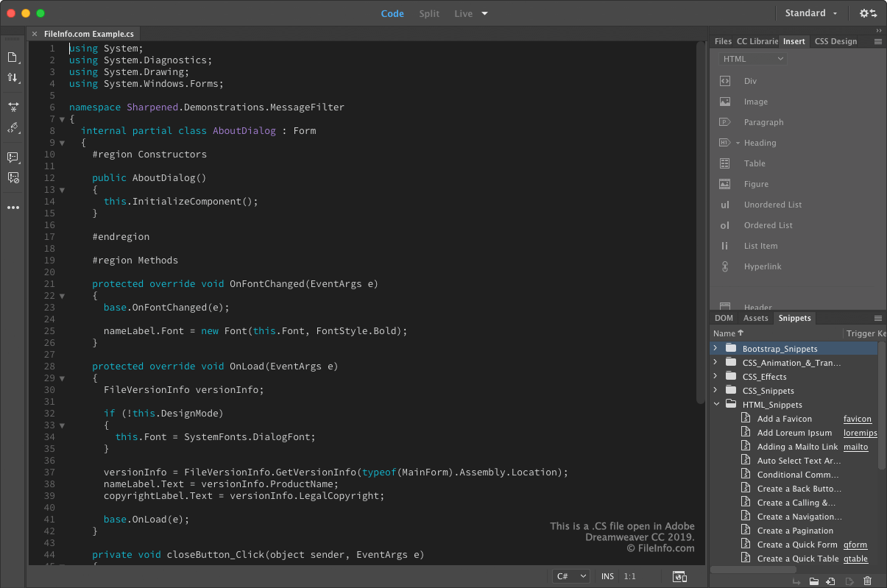Toggle the INS insert mode indicator

[607, 576]
